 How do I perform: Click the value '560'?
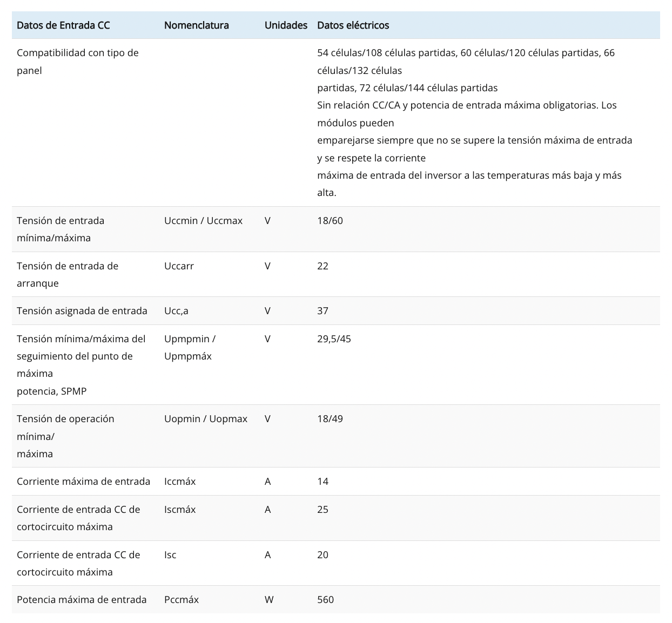(325, 600)
